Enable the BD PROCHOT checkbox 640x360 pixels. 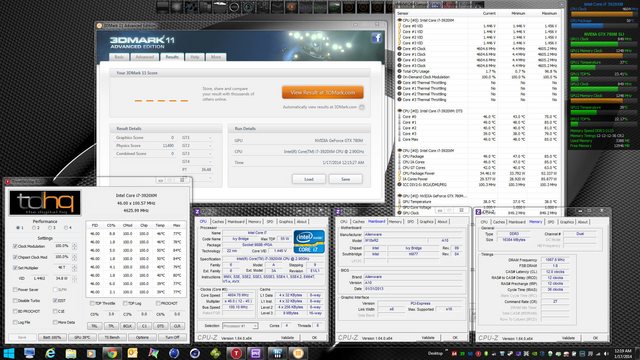click(15, 311)
